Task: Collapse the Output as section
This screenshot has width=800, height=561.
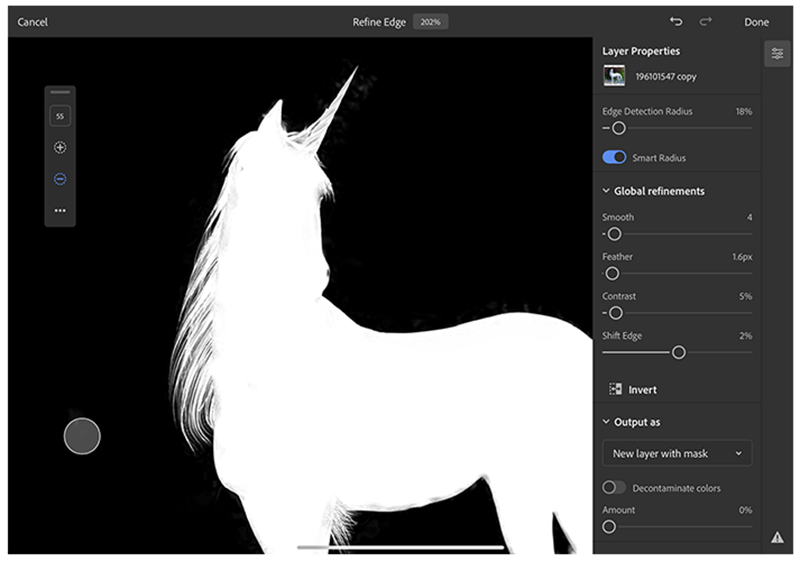Action: 606,422
